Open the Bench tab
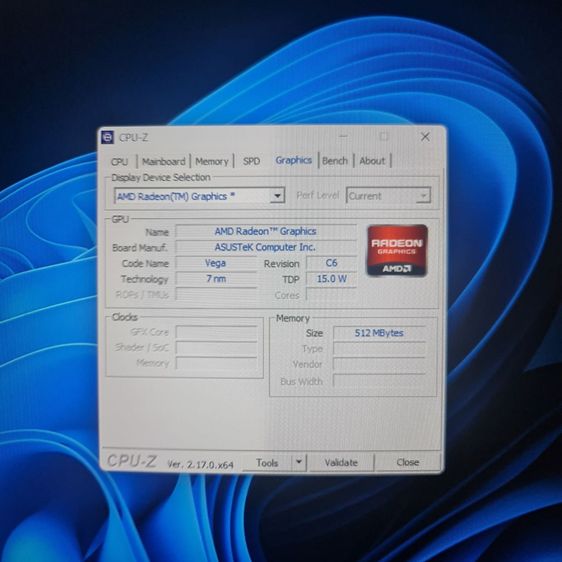 click(x=335, y=161)
